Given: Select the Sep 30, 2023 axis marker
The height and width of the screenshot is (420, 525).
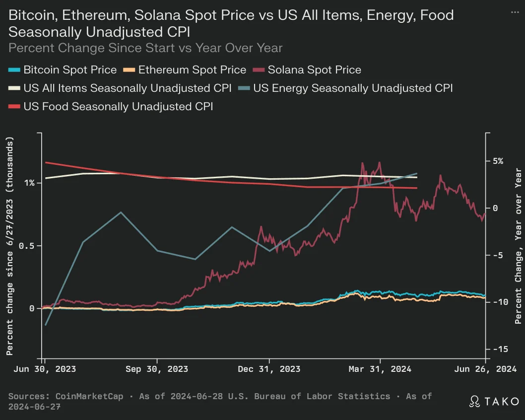Looking at the screenshot, I should point(157,369).
